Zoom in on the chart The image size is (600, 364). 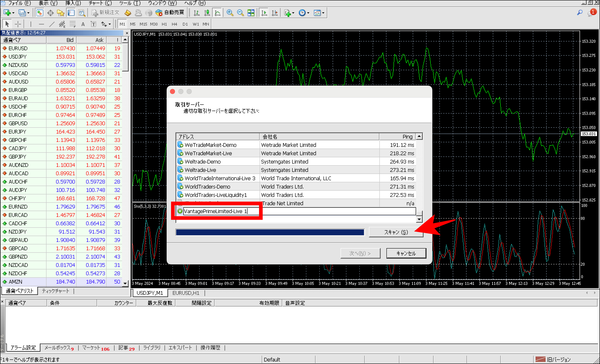229,13
